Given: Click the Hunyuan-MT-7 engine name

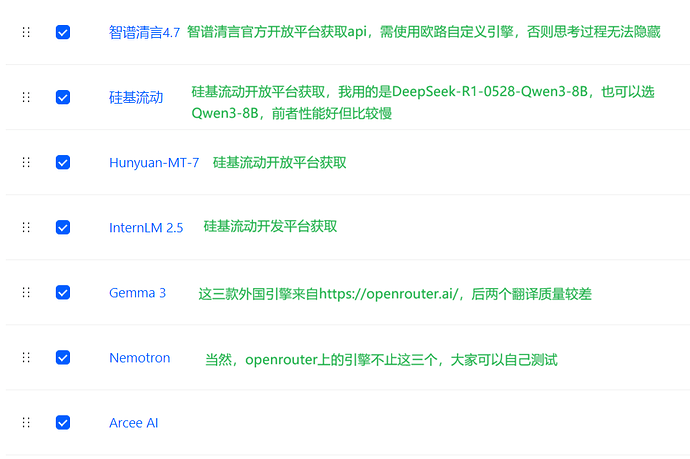Looking at the screenshot, I should click(154, 162).
